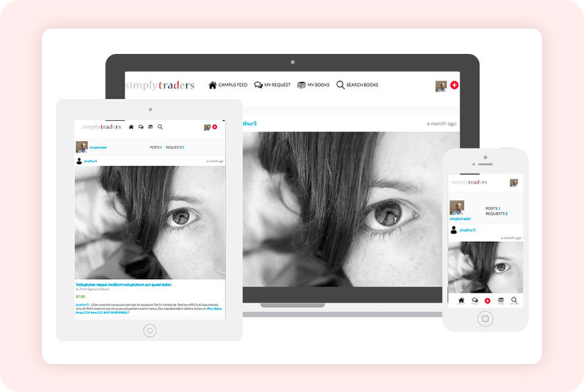This screenshot has height=392, width=584.
Task: Tap the home icon in the phone bottom bar
Action: 461,300
